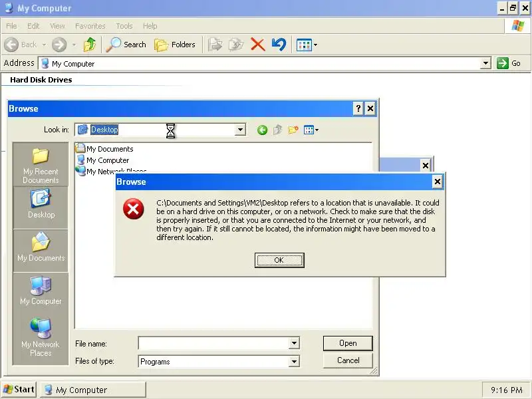Click the red Delete X toolbar icon
The image size is (532, 399).
point(257,45)
